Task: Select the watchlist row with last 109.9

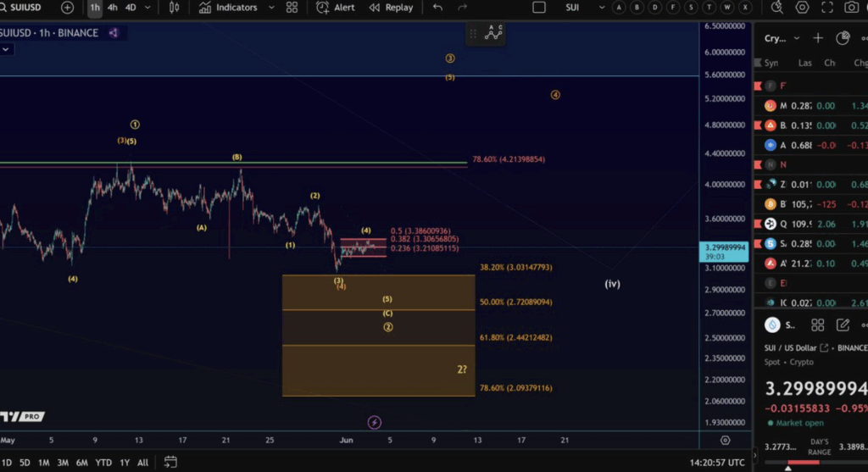Action: (x=810, y=224)
